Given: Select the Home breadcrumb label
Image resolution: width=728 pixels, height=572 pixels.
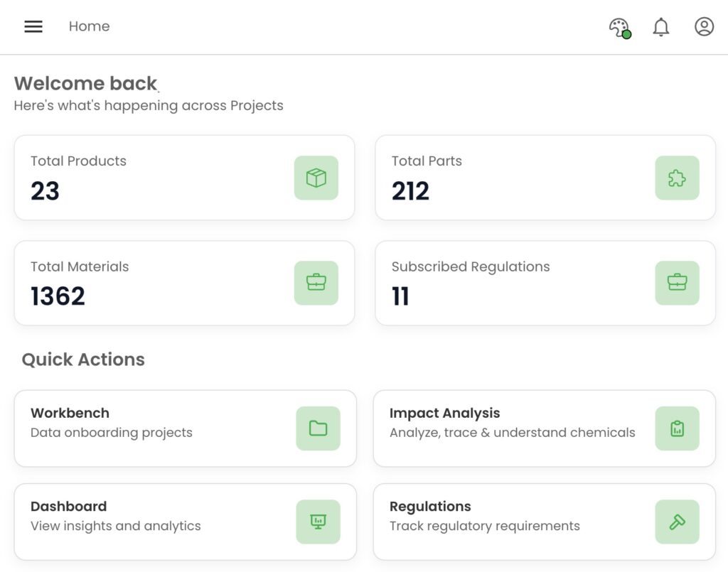Looking at the screenshot, I should (89, 27).
